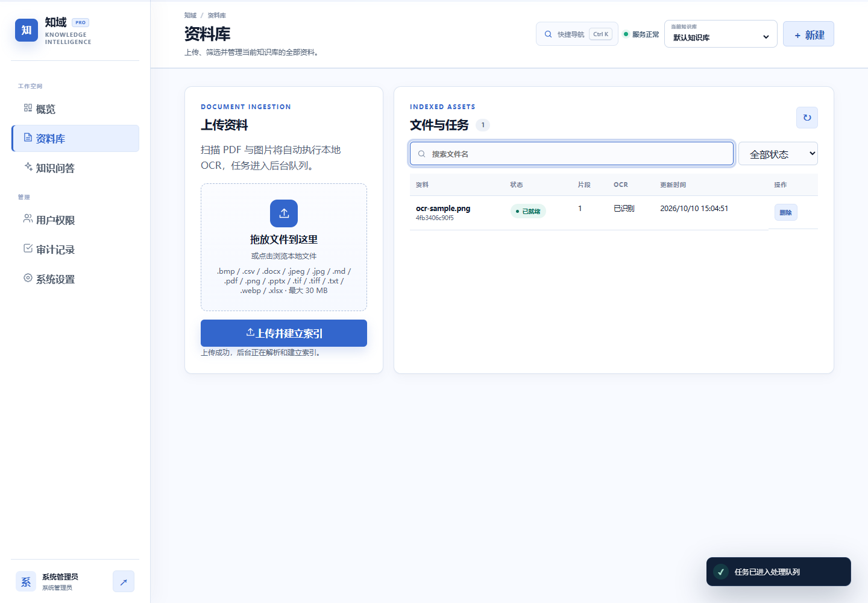Click the upload icon in drop zone

click(x=284, y=213)
